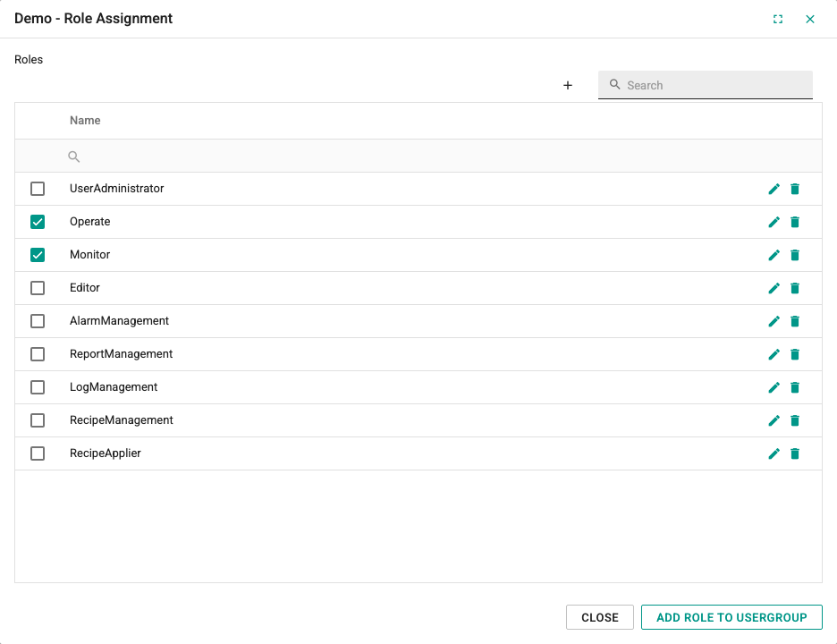Edit the Editor role
Screen dimensions: 837x644
coord(774,288)
